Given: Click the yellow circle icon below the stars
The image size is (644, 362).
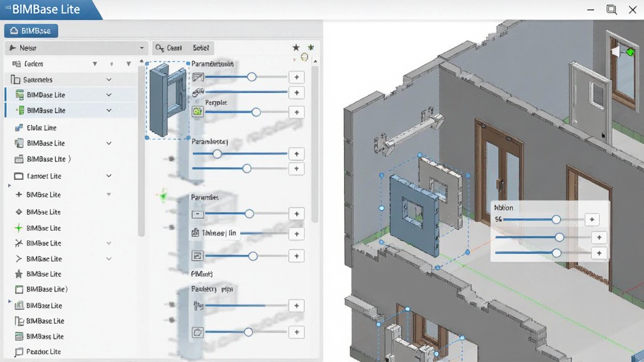Looking at the screenshot, I should click(x=304, y=57).
